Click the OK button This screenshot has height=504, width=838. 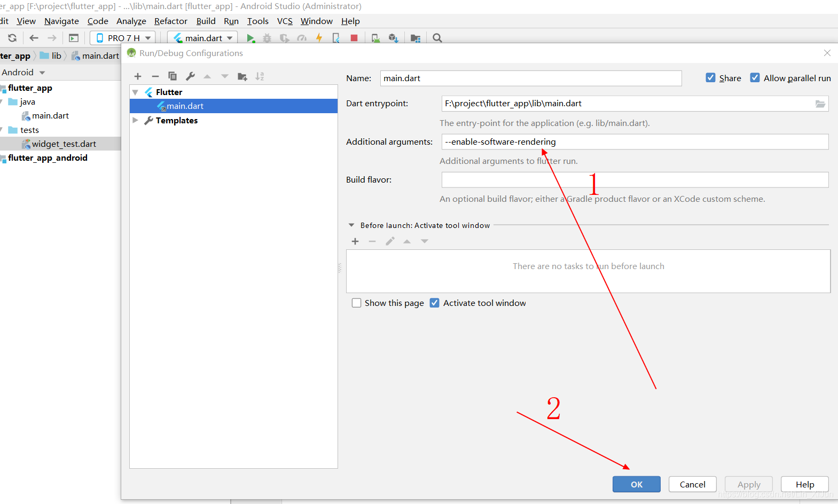637,484
